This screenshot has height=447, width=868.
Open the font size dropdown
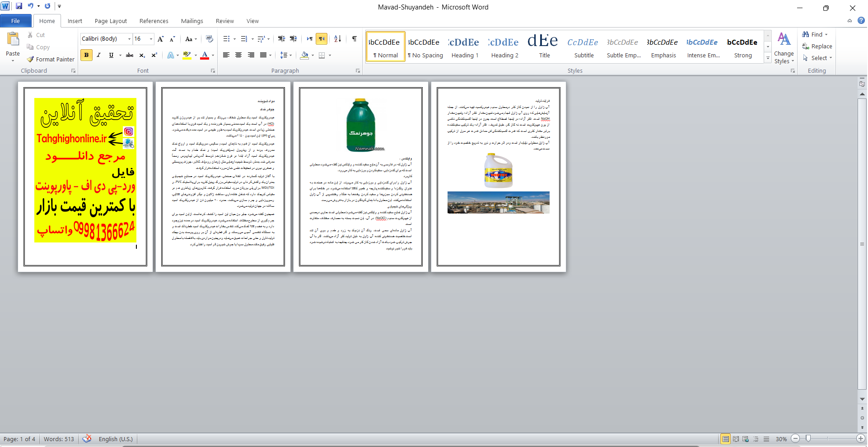(x=151, y=39)
